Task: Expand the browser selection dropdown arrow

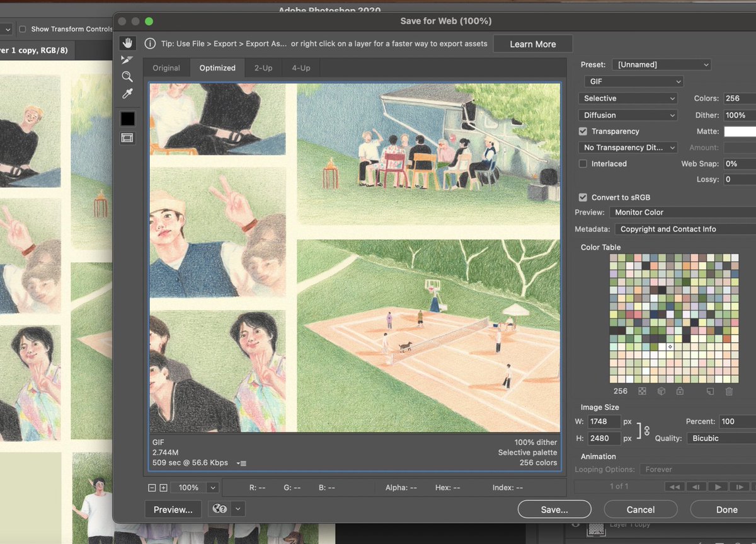Action: pyautogui.click(x=238, y=509)
